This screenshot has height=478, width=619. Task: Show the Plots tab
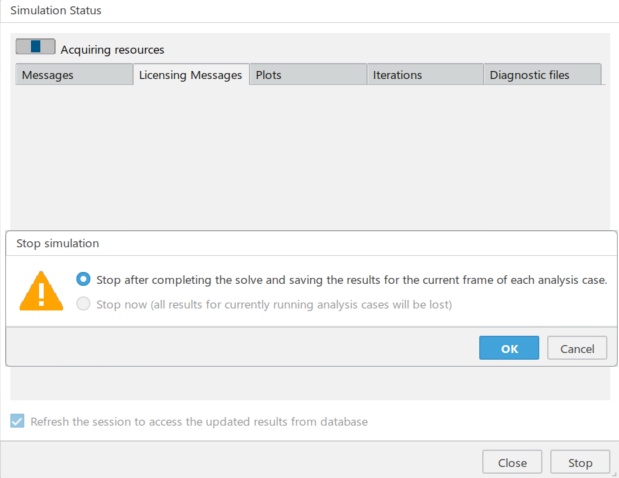pos(307,75)
